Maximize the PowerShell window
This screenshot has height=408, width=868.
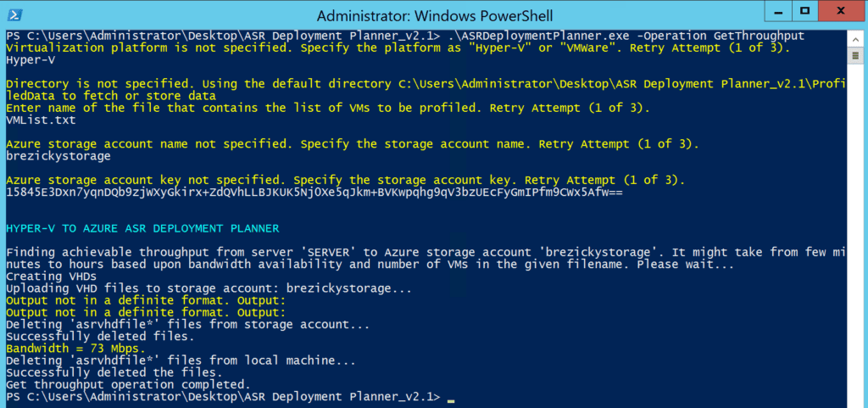(x=805, y=10)
